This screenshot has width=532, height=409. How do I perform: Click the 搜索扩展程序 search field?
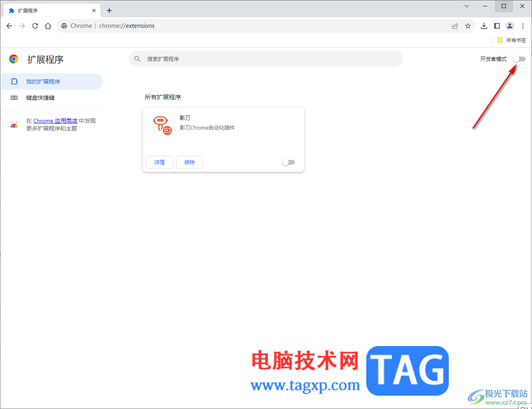tap(265, 59)
